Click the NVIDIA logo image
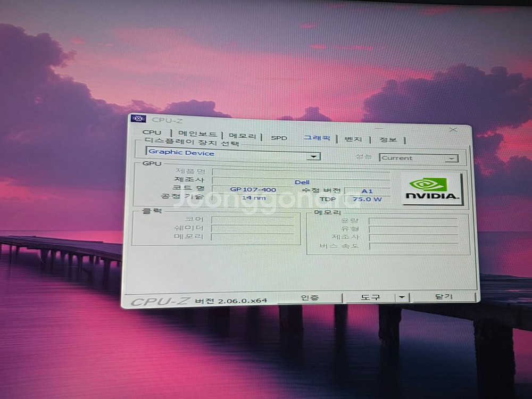532x399 pixels. [431, 189]
